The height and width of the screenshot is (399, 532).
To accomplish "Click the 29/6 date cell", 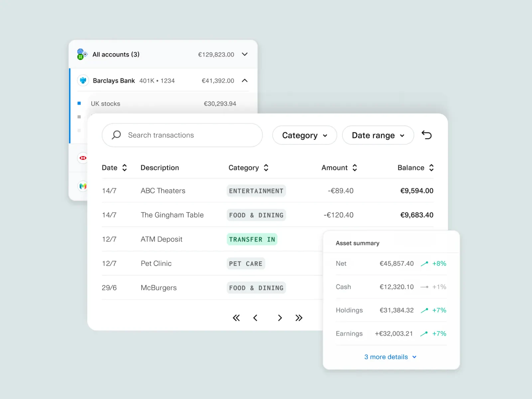I will 109,288.
